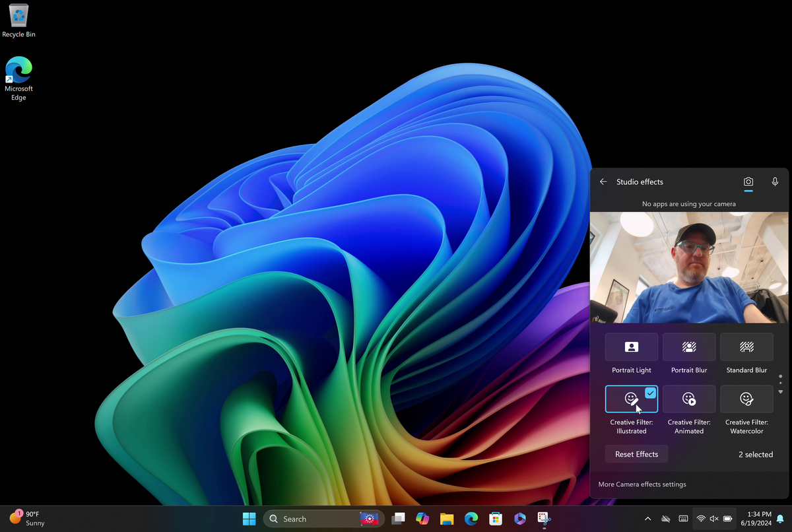Switch to the camera effects tab
The image size is (792, 532).
coord(748,182)
